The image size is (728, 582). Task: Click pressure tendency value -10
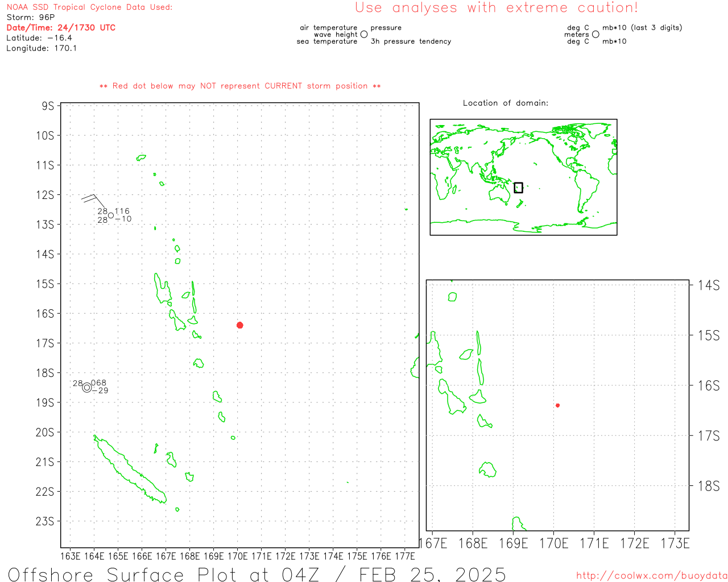123,219
